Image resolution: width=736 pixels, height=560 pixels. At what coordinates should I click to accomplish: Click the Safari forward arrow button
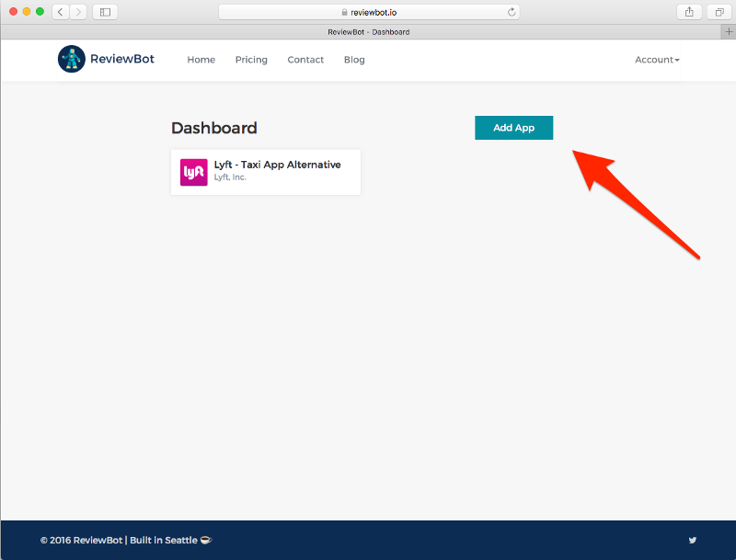[x=78, y=12]
